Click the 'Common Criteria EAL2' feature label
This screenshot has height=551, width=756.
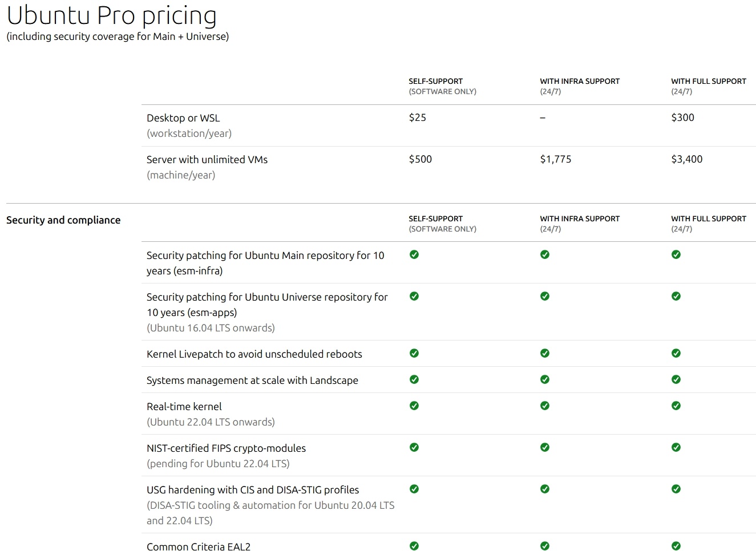199,547
